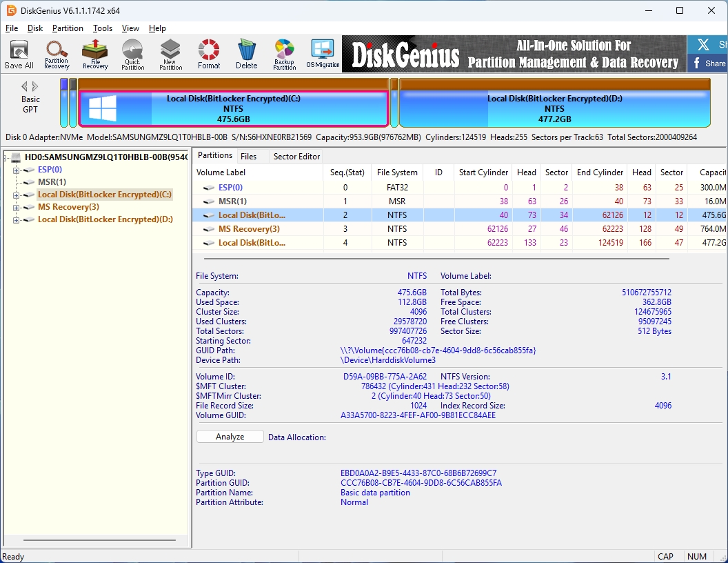This screenshot has width=728, height=563.
Task: Click the End Cylinder column header
Action: click(x=600, y=172)
